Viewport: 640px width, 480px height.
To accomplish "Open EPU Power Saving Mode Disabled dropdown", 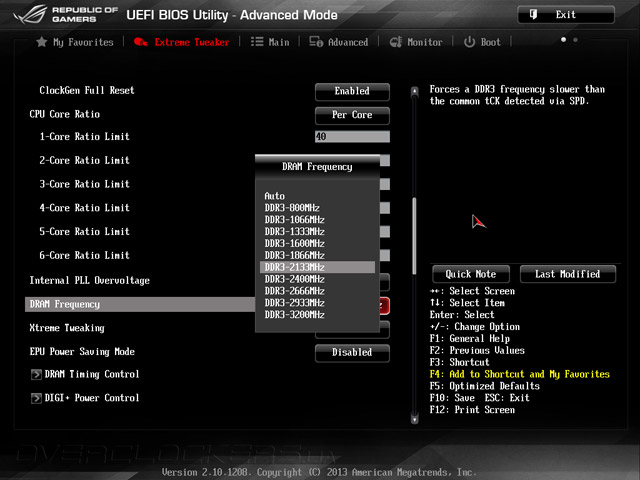I will (352, 353).
